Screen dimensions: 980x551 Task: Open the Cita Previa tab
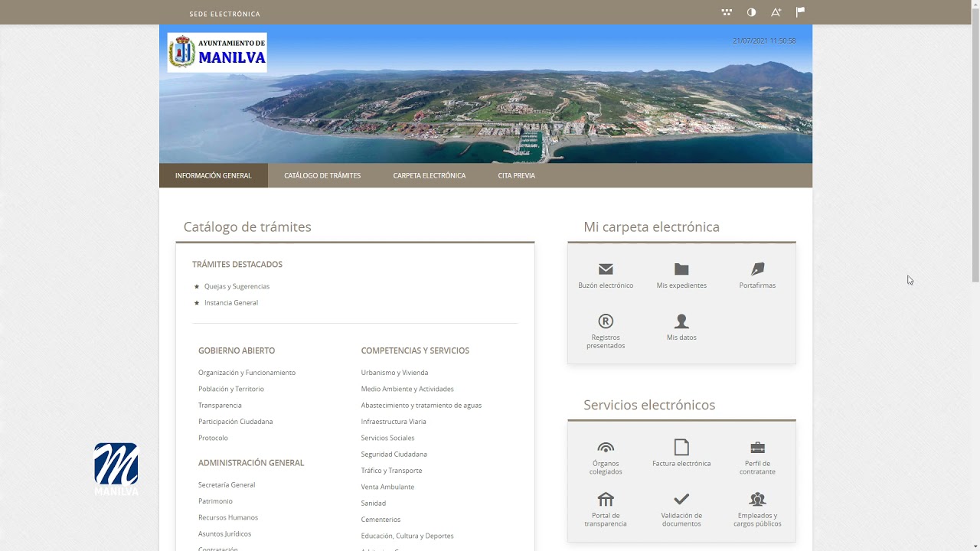click(516, 175)
